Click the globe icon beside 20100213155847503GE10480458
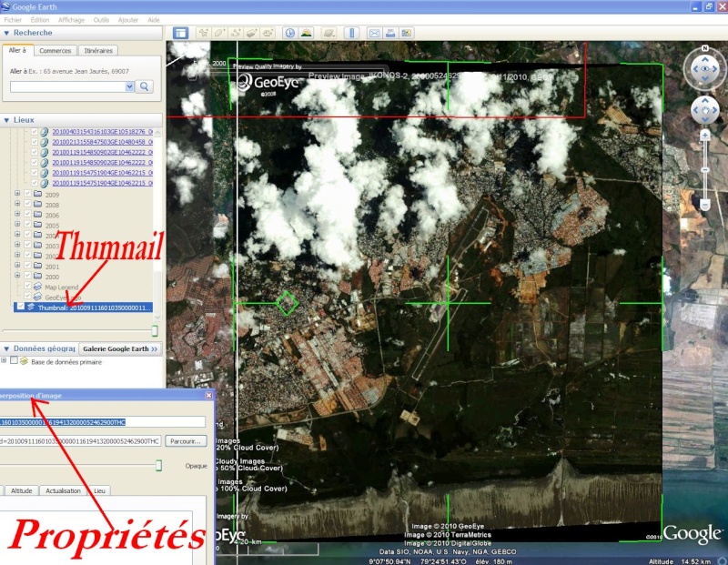The height and width of the screenshot is (565, 728). coord(44,142)
